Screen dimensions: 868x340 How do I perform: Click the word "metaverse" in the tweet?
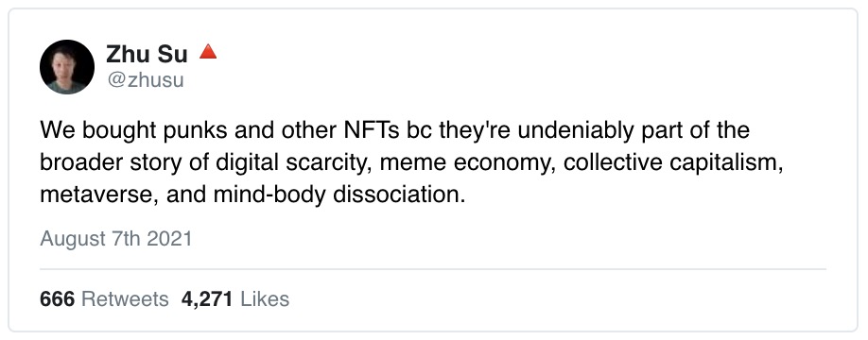(x=95, y=195)
